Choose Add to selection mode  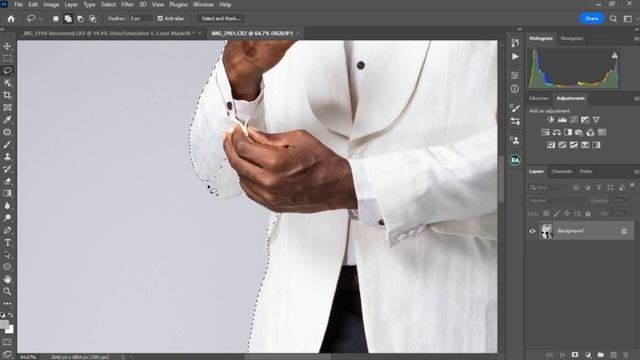pyautogui.click(x=68, y=19)
